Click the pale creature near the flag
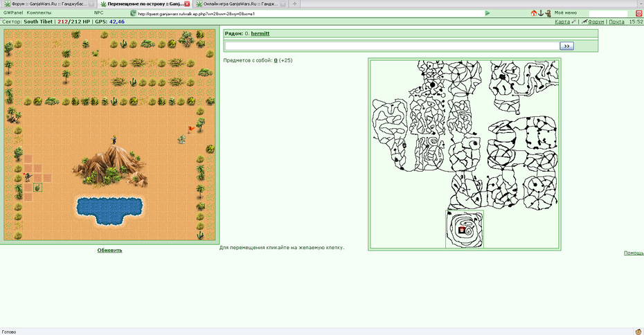This screenshot has height=335, width=644. click(181, 140)
